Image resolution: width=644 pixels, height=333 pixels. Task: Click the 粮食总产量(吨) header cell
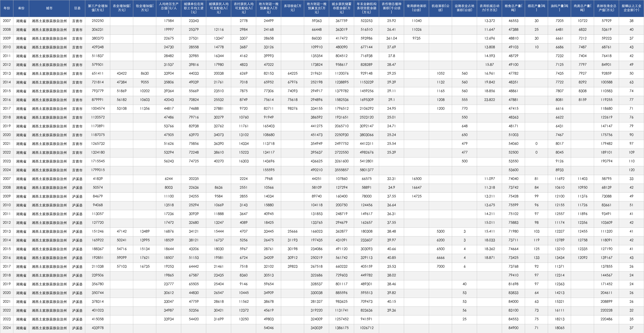tap(513, 8)
